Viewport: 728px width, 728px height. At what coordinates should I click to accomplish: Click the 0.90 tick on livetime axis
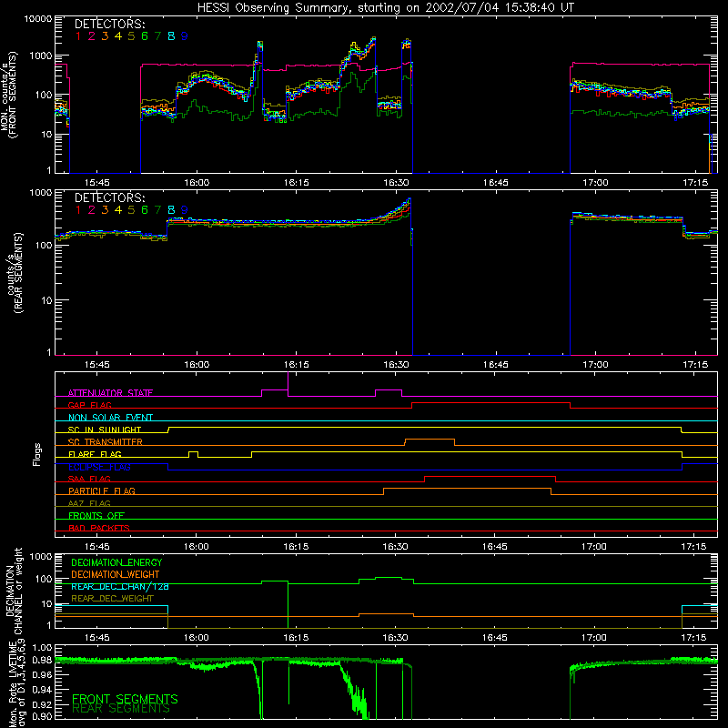coord(42,716)
